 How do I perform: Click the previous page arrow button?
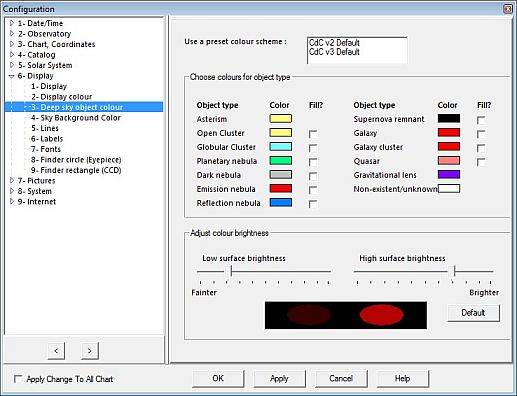[56, 351]
